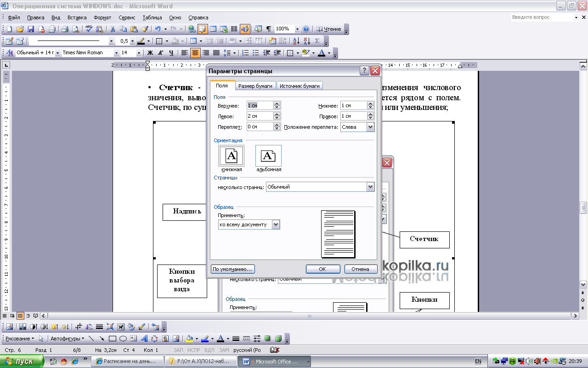The image size is (588, 368).
Task: Crop the picture using the Crop tool
Action: 79,327
